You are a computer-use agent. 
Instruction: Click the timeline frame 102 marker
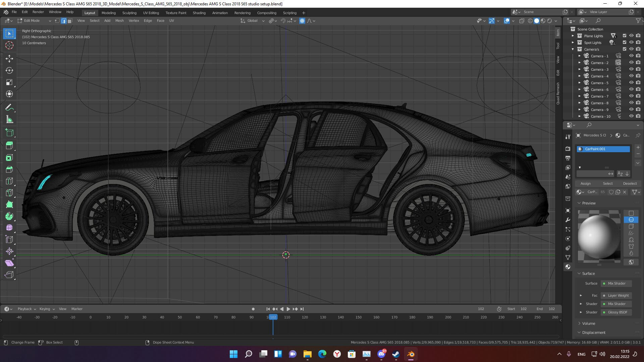click(273, 317)
